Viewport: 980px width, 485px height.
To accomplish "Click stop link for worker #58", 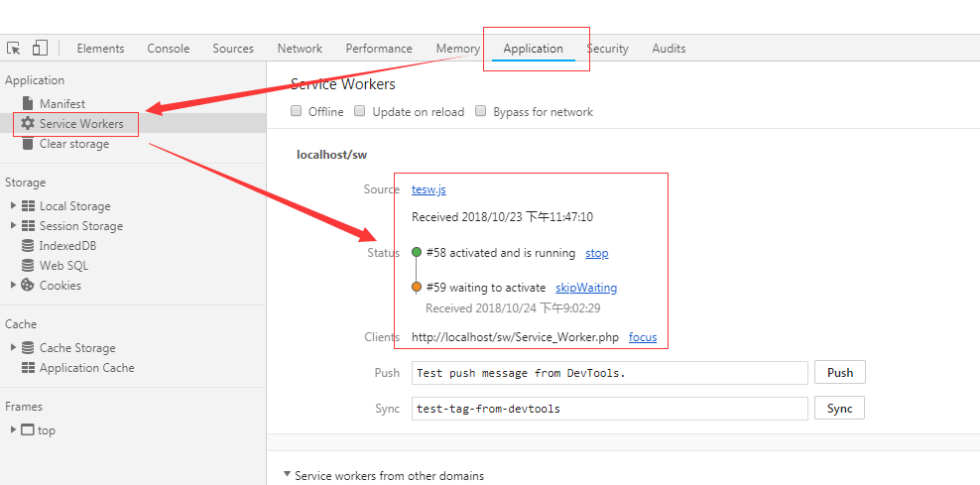I will click(x=597, y=253).
